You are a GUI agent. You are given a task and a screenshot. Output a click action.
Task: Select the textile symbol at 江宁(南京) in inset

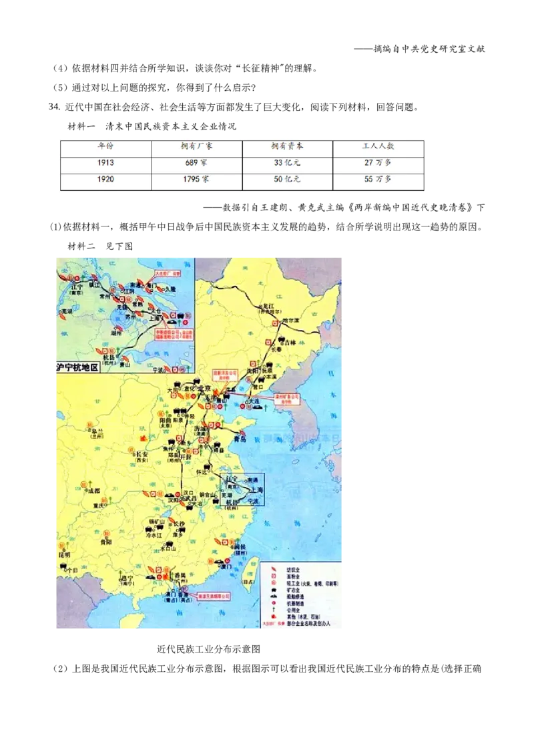[63, 276]
